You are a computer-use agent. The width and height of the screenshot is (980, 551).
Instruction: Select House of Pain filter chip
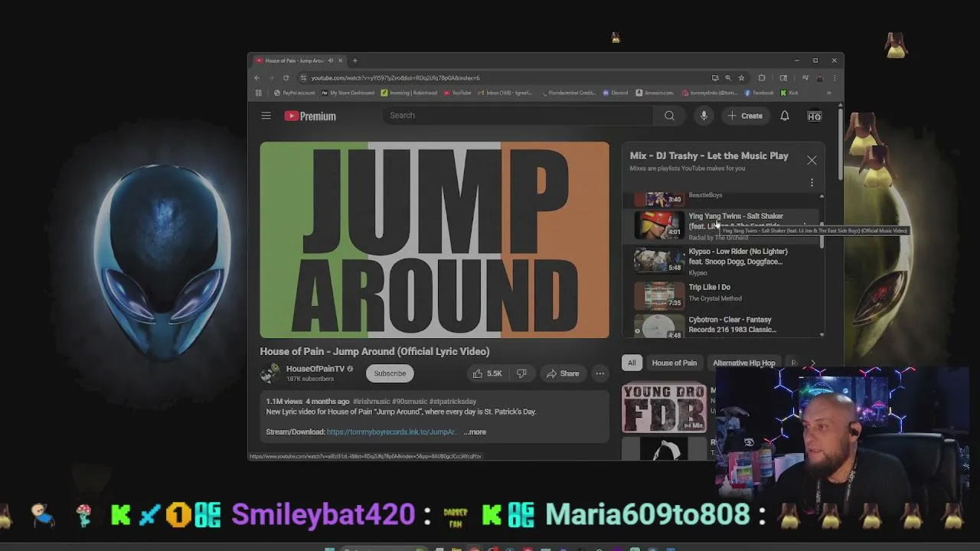tap(675, 363)
